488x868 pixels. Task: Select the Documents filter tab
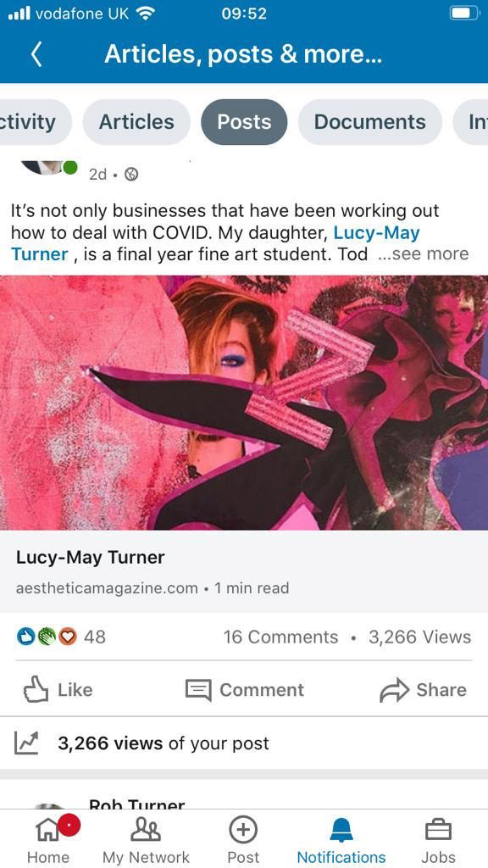[x=370, y=122]
